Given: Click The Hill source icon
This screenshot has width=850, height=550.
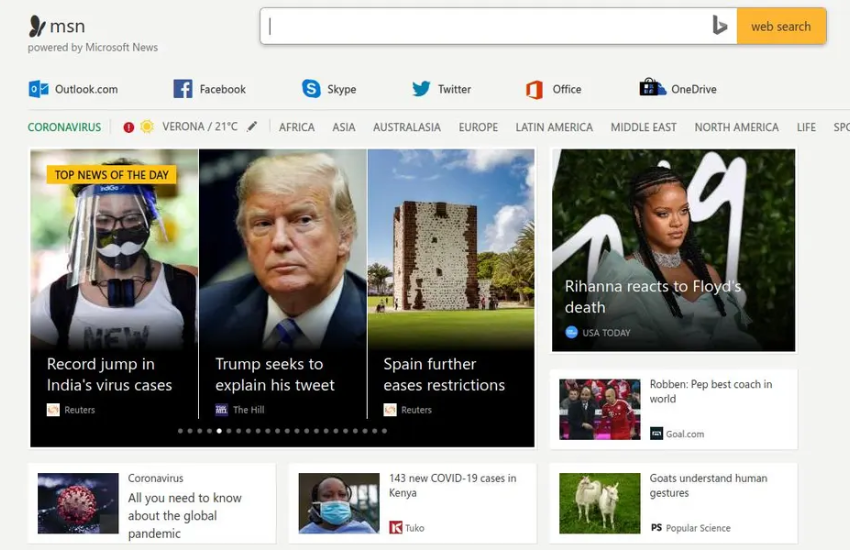Looking at the screenshot, I should 222,410.
